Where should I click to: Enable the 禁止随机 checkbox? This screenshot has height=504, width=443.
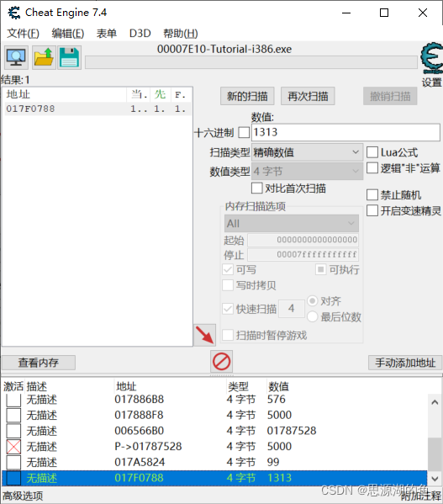pyautogui.click(x=372, y=195)
